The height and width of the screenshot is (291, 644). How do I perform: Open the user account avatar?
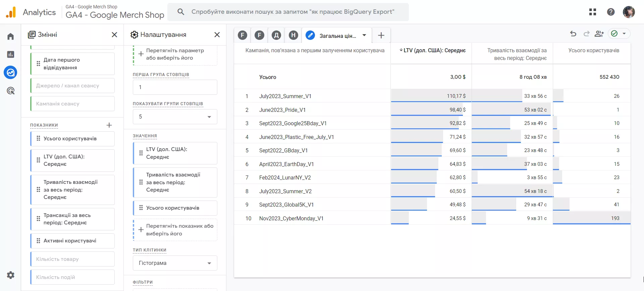[629, 12]
